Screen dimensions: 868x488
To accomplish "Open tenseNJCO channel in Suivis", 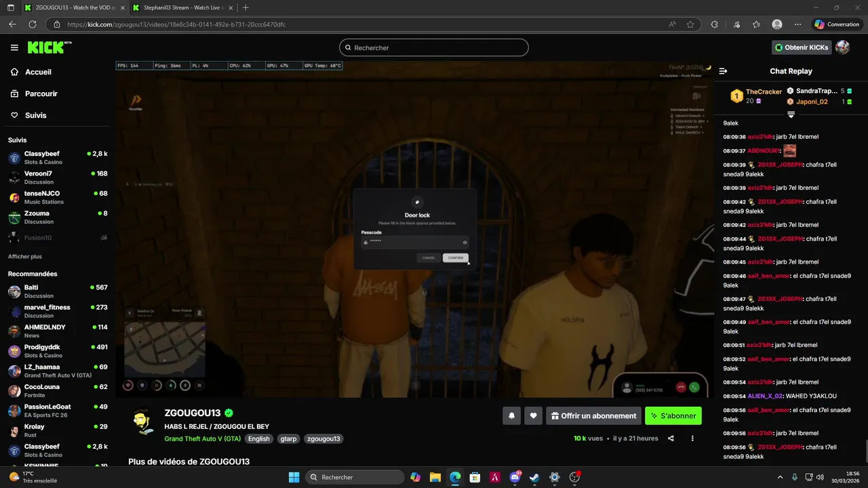I will (58, 197).
